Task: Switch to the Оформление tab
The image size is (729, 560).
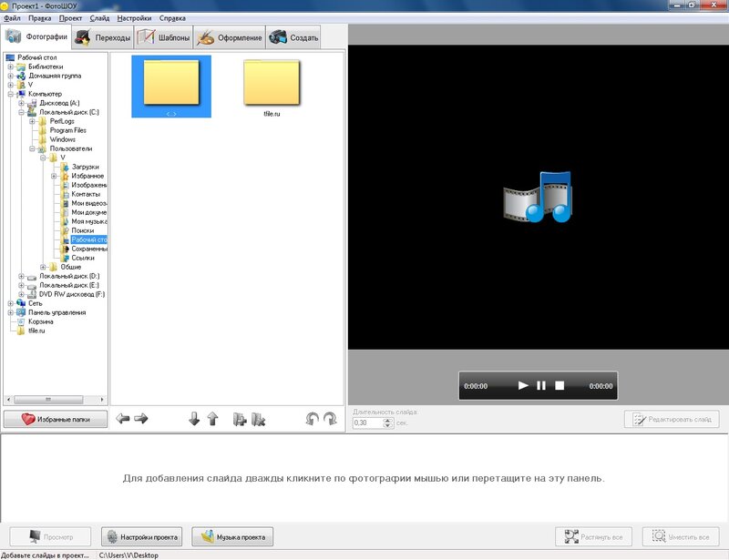Action: pos(230,37)
